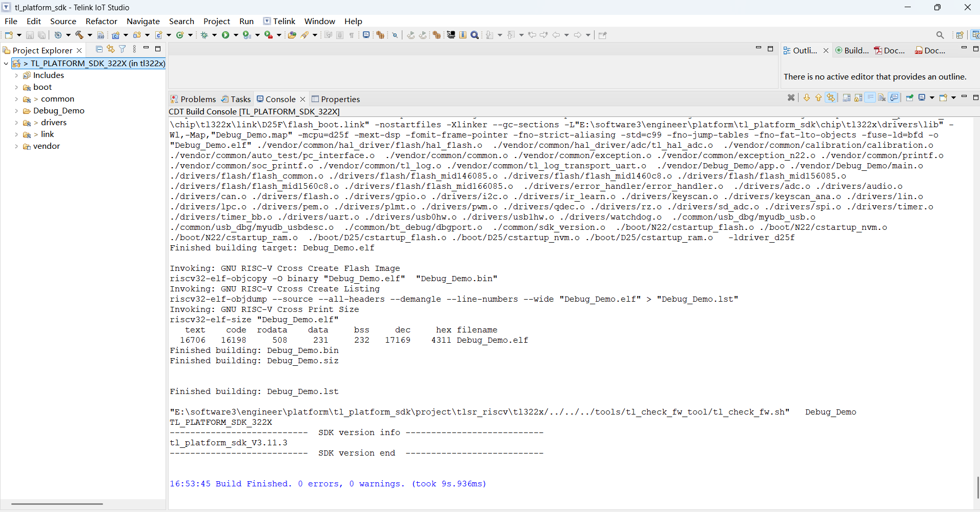Close the Project Explorer view
The image size is (980, 512).
pyautogui.click(x=79, y=50)
